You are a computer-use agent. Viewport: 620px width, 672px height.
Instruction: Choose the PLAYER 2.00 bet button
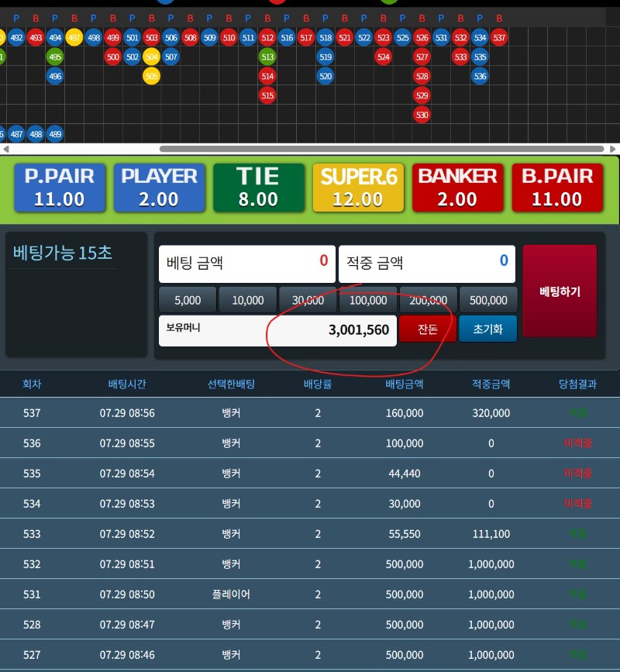159,188
